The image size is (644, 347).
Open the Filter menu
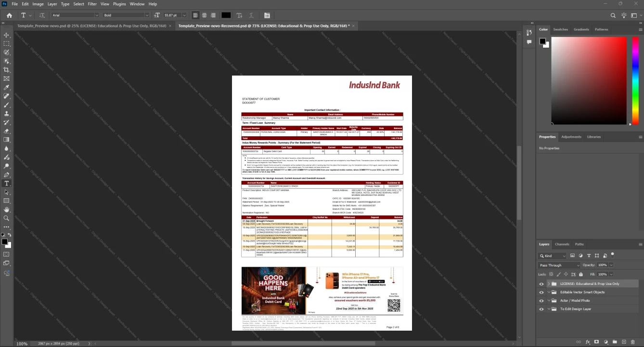pyautogui.click(x=92, y=4)
